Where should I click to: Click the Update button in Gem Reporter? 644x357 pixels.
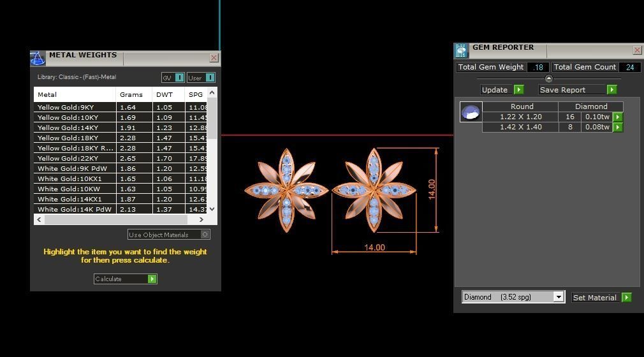pos(502,89)
